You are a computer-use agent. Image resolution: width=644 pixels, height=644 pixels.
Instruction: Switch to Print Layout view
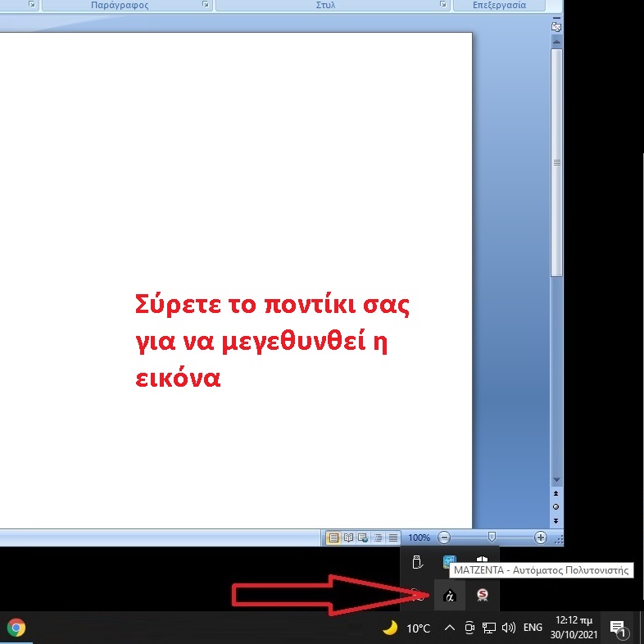[333, 537]
